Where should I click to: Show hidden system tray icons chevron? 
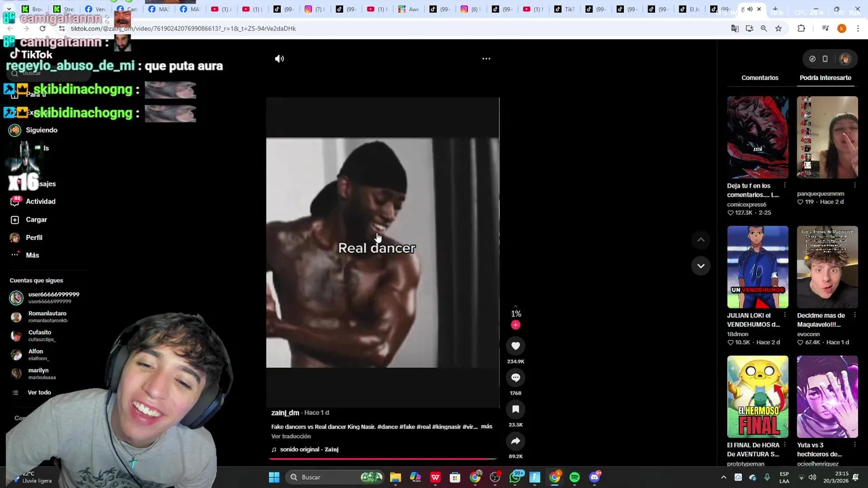[x=723, y=477]
